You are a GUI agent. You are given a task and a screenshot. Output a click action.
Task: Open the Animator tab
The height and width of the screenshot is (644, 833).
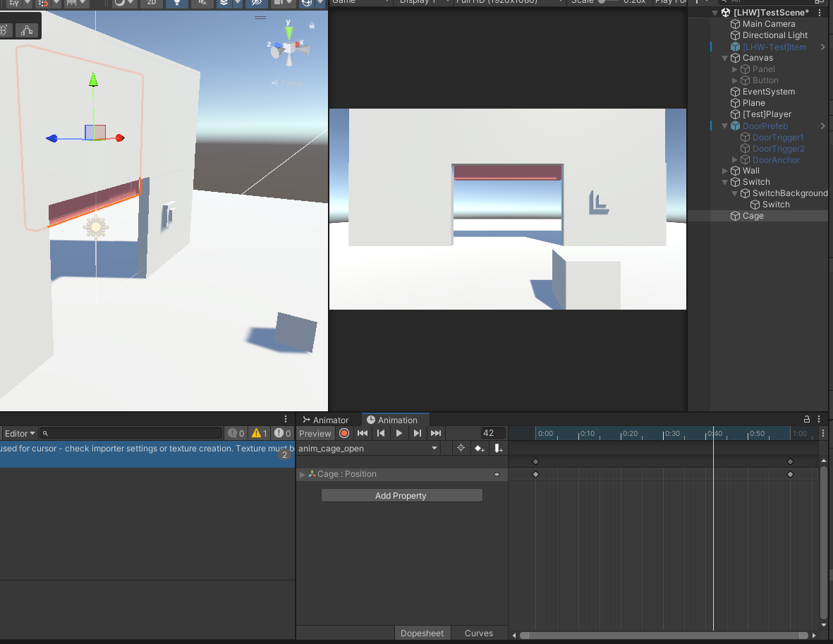point(326,420)
